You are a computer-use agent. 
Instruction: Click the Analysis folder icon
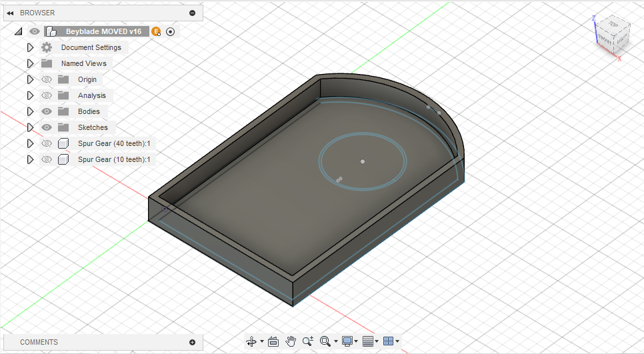pyautogui.click(x=63, y=96)
